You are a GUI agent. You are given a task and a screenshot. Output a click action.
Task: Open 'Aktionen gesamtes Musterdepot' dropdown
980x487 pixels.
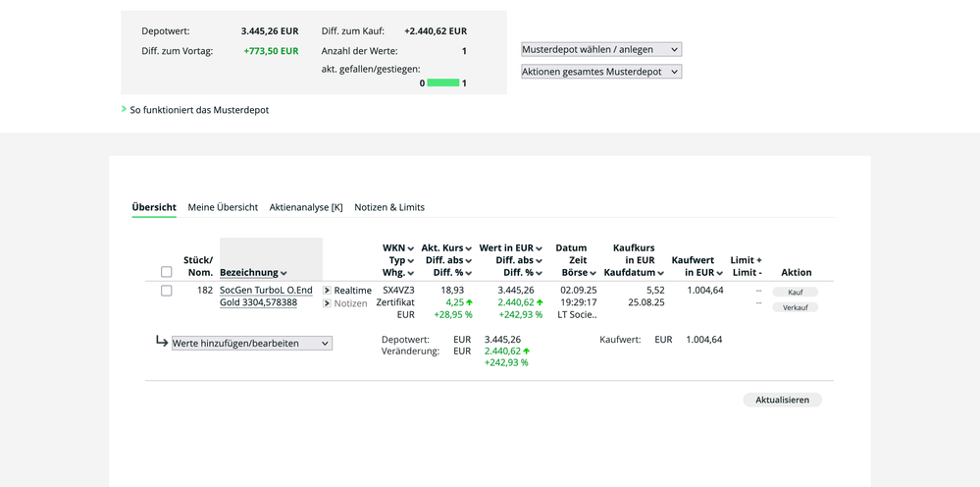(600, 72)
